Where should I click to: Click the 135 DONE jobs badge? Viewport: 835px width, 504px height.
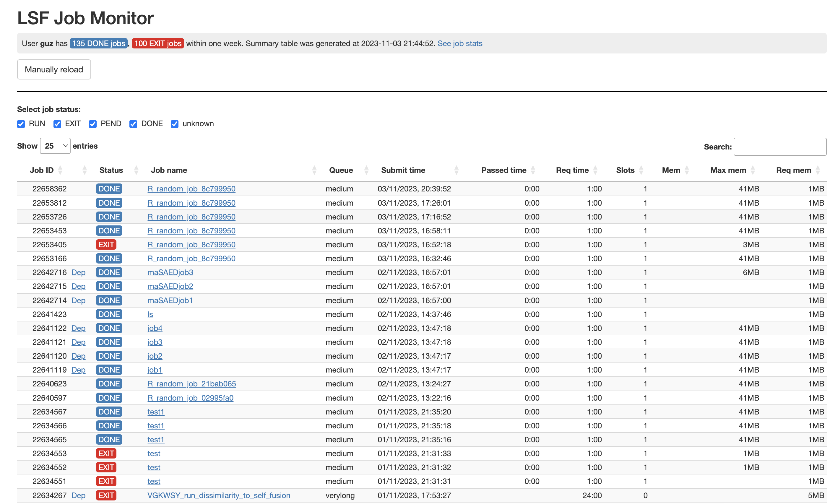pyautogui.click(x=99, y=43)
